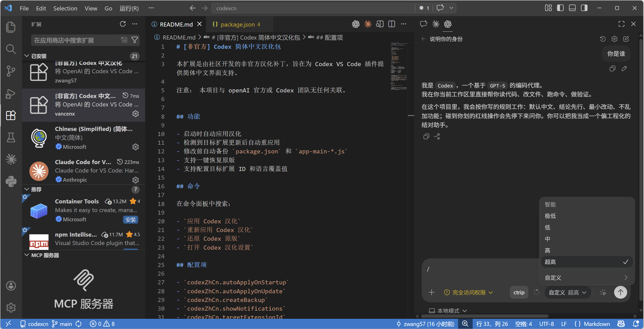644x329 pixels.
Task: Switch to package.json tab
Action: pos(240,24)
